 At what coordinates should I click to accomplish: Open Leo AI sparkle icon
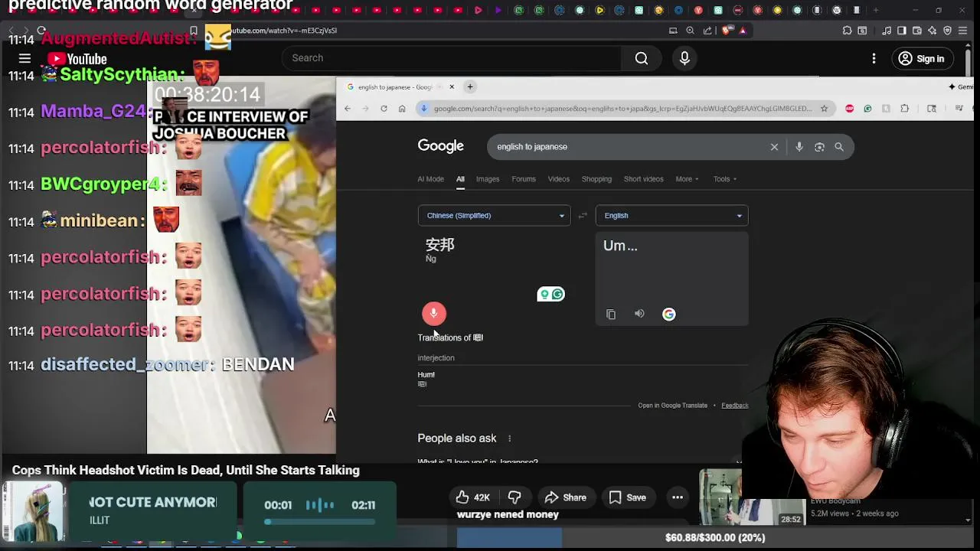(932, 31)
